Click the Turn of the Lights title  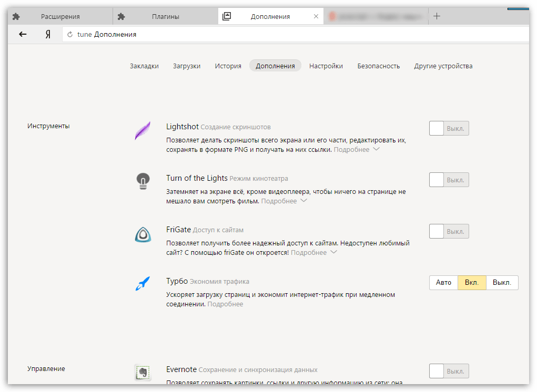click(197, 178)
